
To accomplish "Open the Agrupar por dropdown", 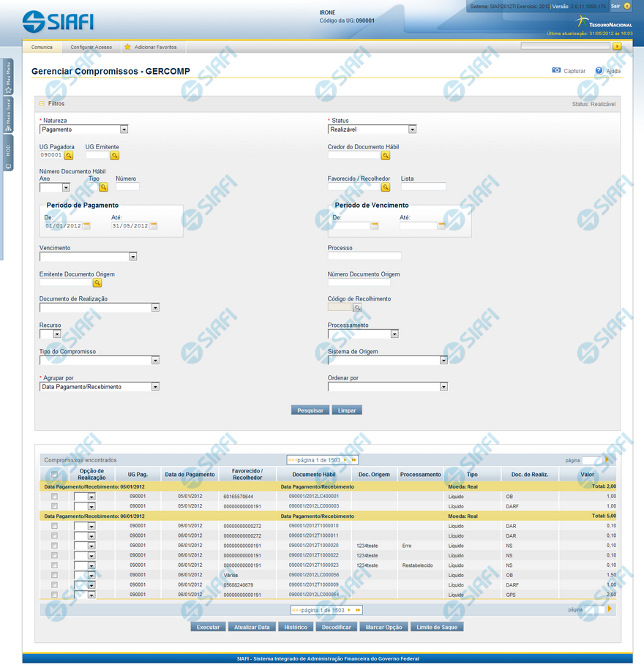I will [155, 387].
